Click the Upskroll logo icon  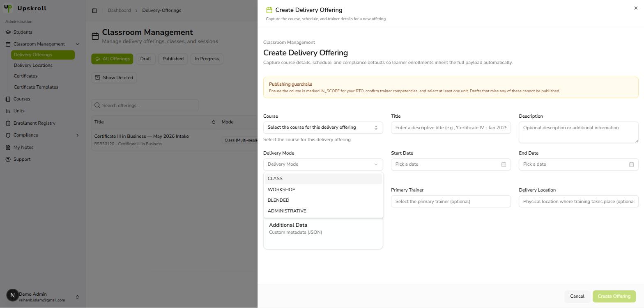pos(8,8)
